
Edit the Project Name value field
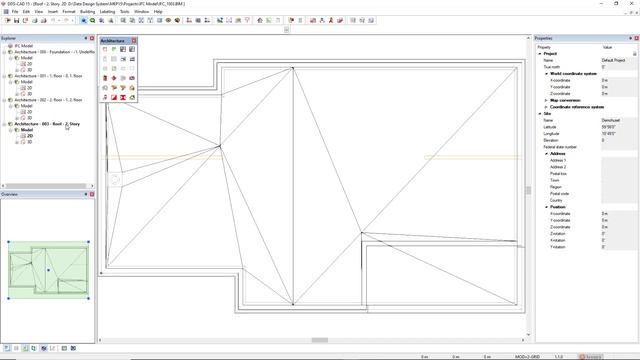click(618, 60)
